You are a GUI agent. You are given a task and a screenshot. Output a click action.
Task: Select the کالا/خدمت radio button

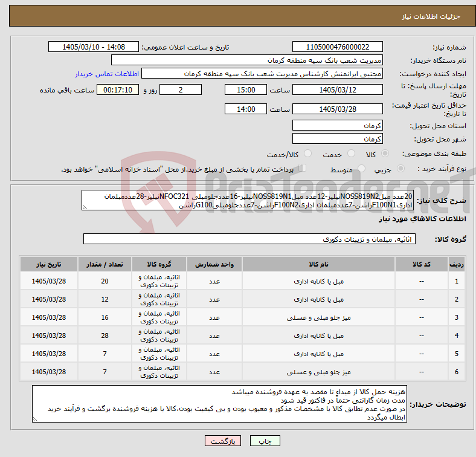308,154
